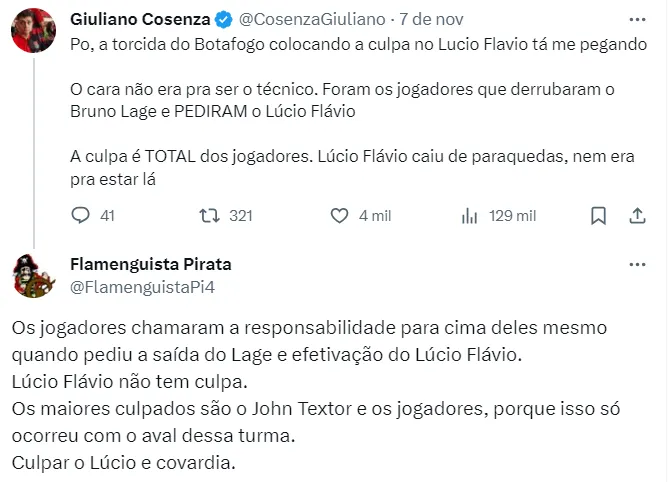
Task: Click the 129 mil views count
Action: pyautogui.click(x=512, y=215)
